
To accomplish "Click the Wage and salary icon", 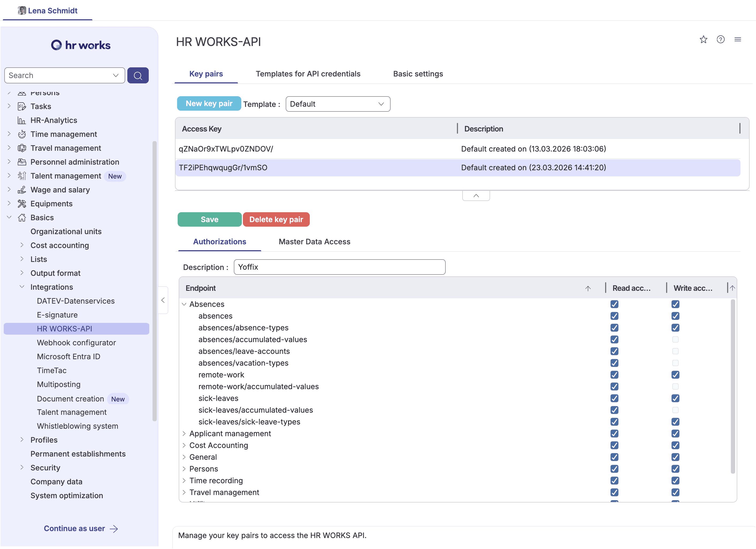I will (x=22, y=190).
